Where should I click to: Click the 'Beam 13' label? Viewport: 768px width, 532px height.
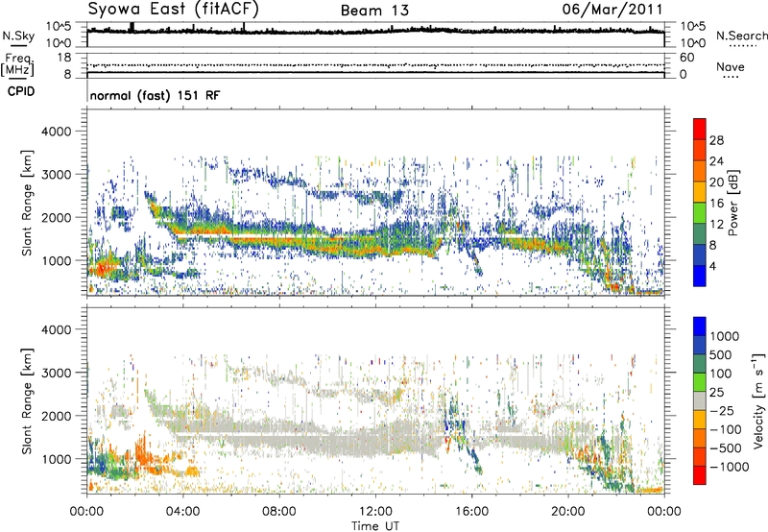pyautogui.click(x=374, y=11)
